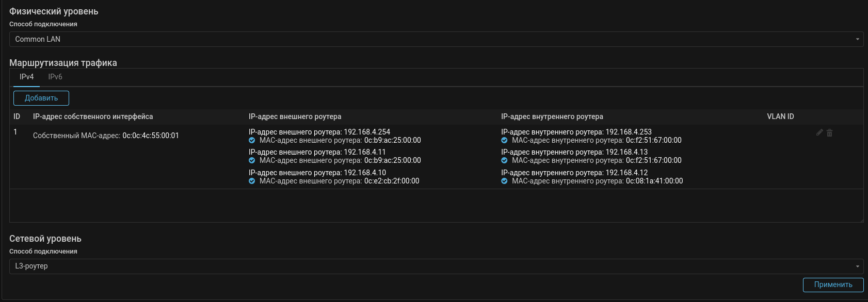
Task: Click the pencil edit icon for route 1
Action: pyautogui.click(x=819, y=132)
